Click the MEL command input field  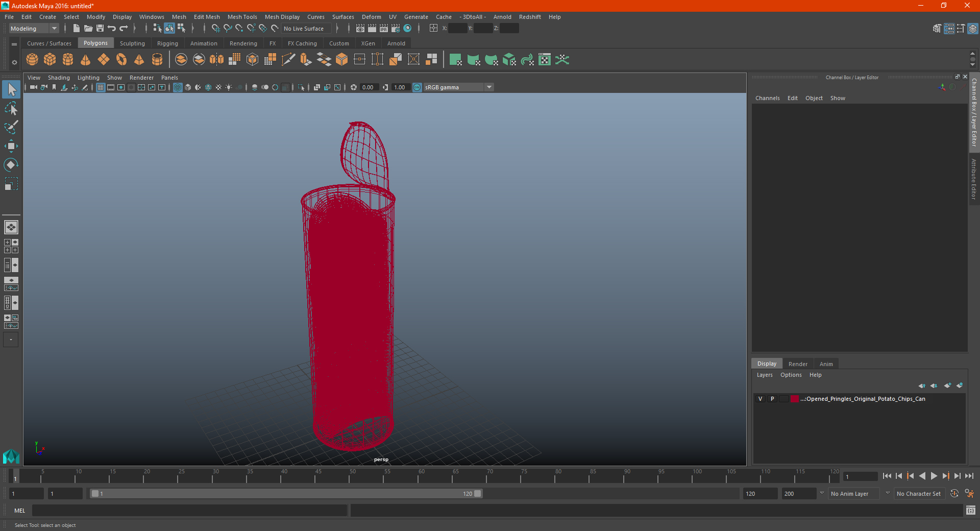coord(190,510)
